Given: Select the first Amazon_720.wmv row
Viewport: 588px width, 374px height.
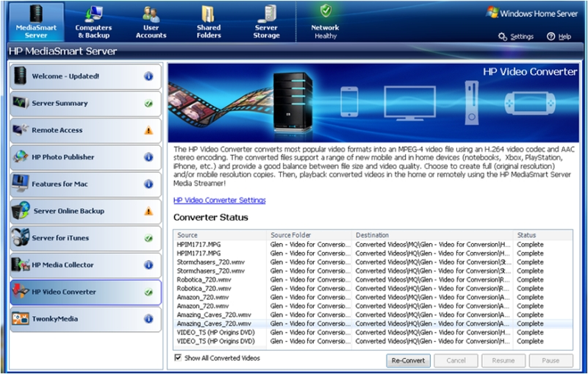Looking at the screenshot, I should coord(373,298).
